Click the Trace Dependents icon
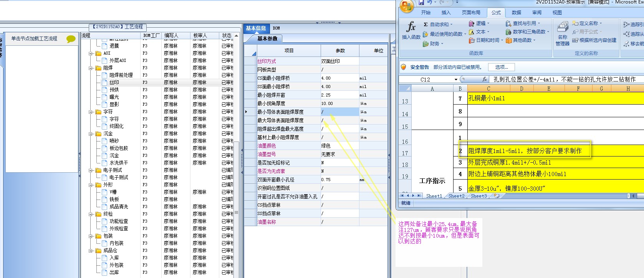The width and height of the screenshot is (644, 278). click(x=626, y=34)
